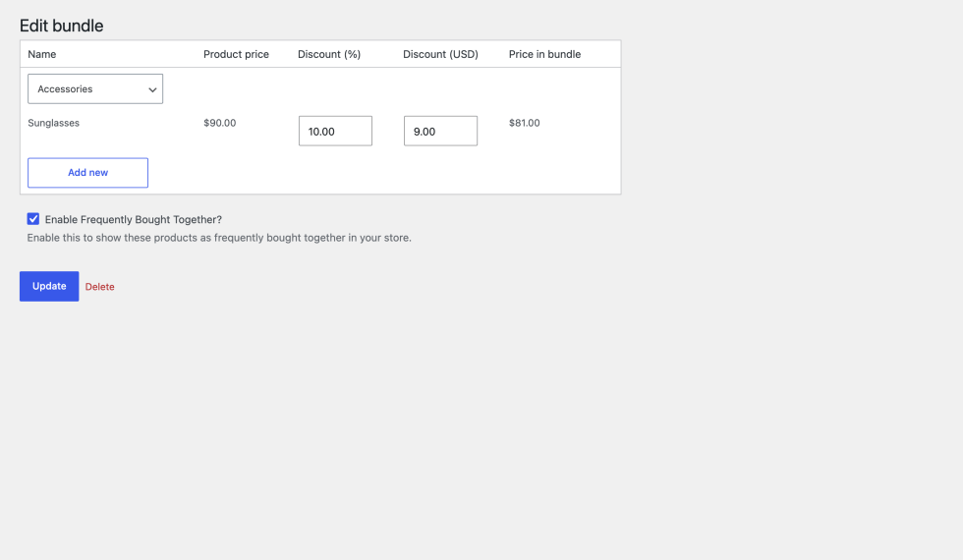Image resolution: width=963 pixels, height=560 pixels.
Task: Click the Price in bundle column header
Action: coord(544,54)
